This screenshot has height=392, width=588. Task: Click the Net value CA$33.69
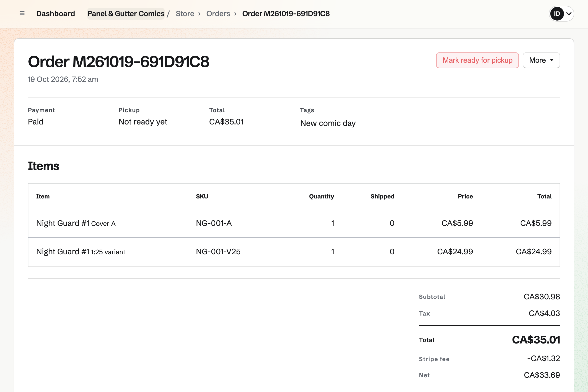(541, 375)
